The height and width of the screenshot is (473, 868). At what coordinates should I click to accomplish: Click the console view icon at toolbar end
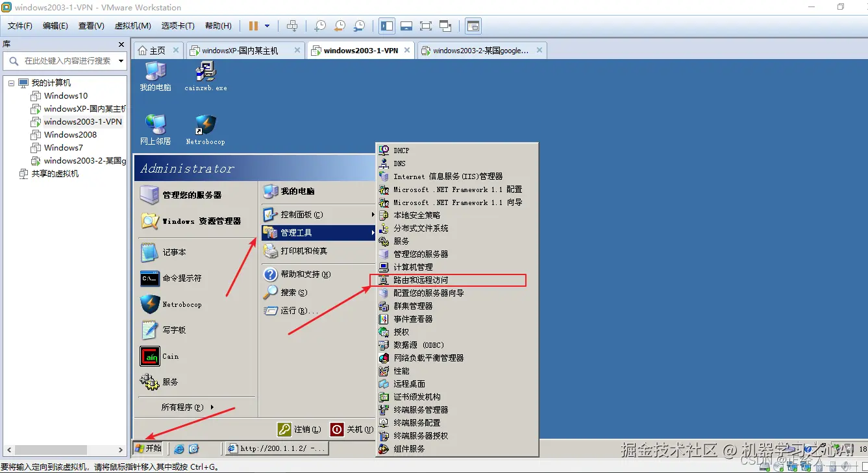coord(474,26)
